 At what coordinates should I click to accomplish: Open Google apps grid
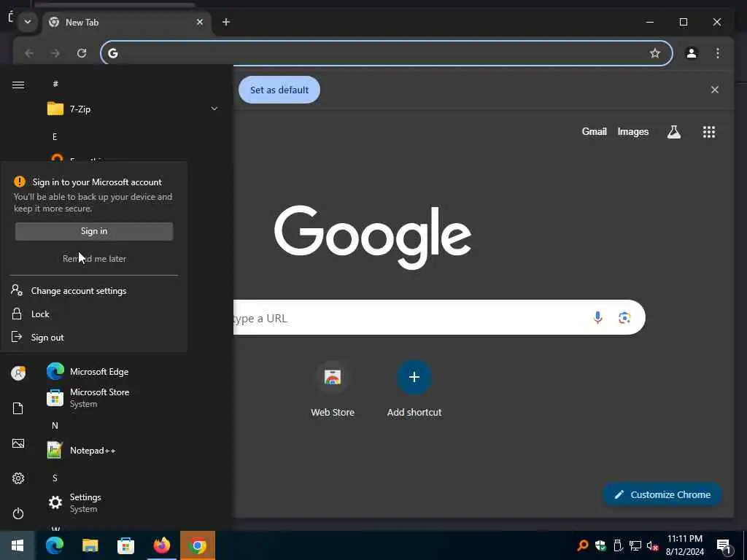point(709,132)
